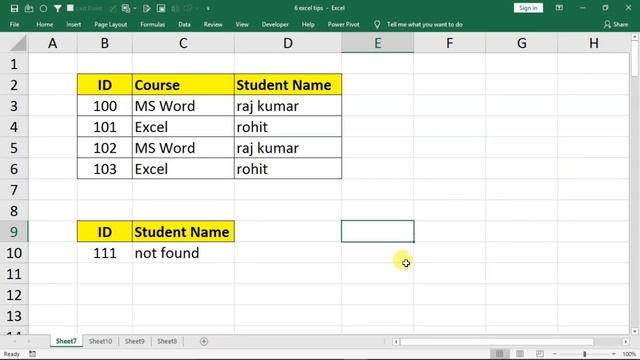Click the Sign in button
Image resolution: width=640 pixels, height=360 pixels.
coord(528,8)
